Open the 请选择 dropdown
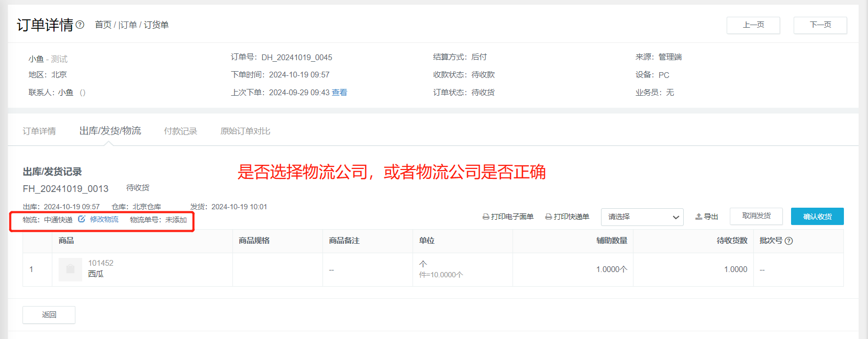The width and height of the screenshot is (868, 339). pos(642,217)
